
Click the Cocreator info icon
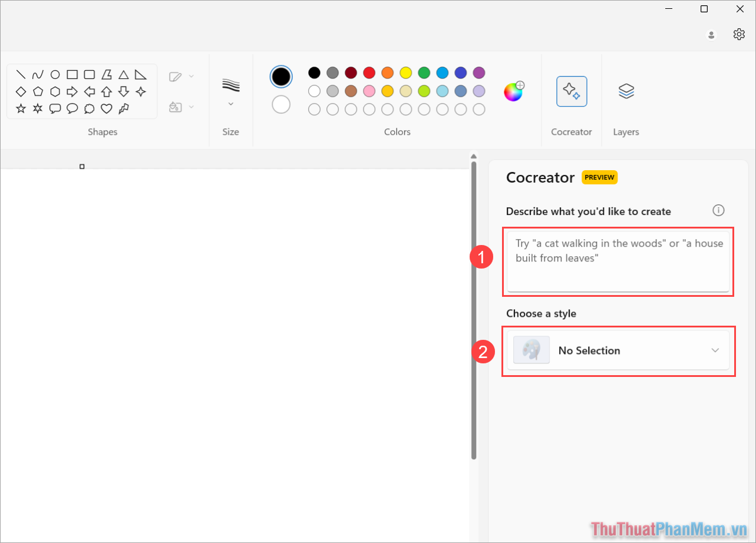tap(718, 210)
